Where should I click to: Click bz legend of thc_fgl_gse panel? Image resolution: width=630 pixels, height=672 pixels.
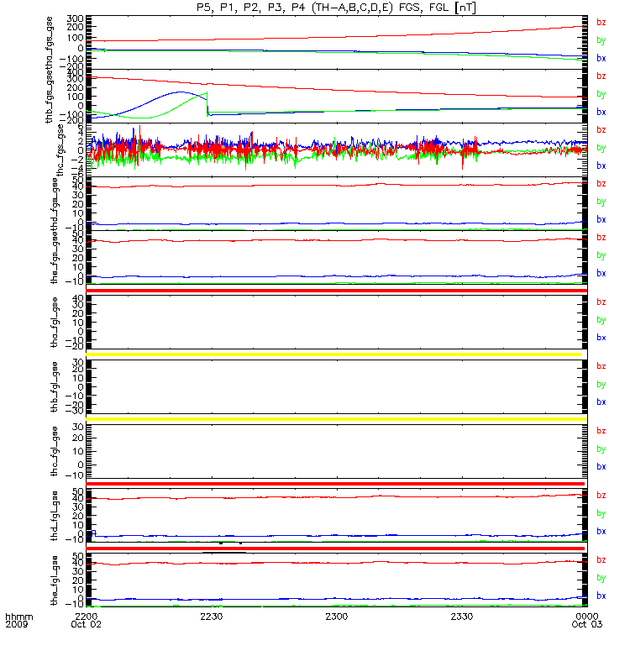click(601, 431)
